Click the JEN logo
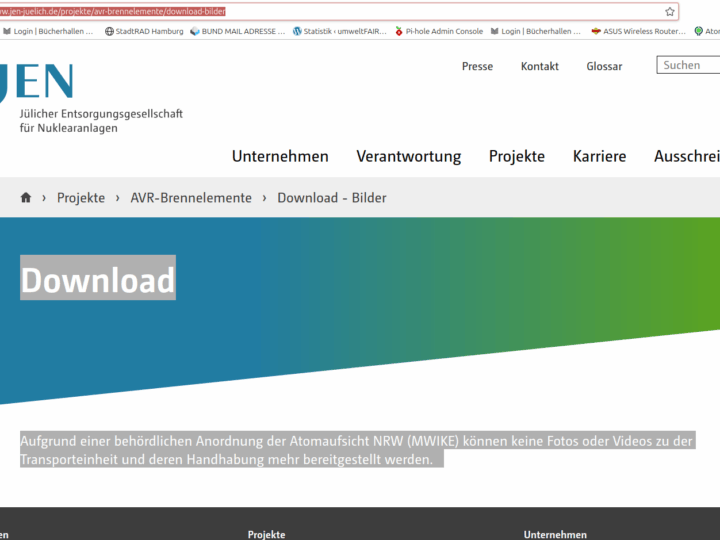 coord(37,83)
